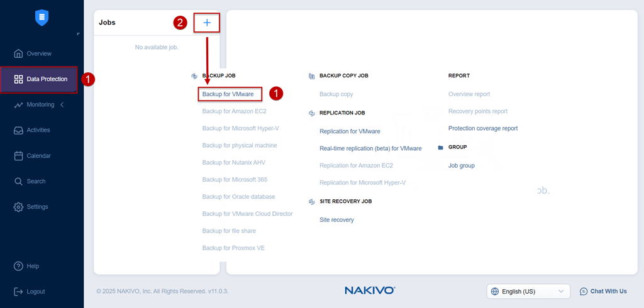644x308 pixels.
Task: Go to Data Protection section
Action: tap(39, 79)
